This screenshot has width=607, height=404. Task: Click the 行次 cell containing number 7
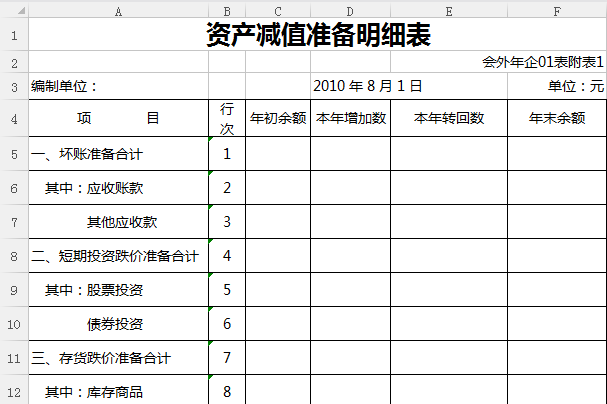[x=227, y=358]
